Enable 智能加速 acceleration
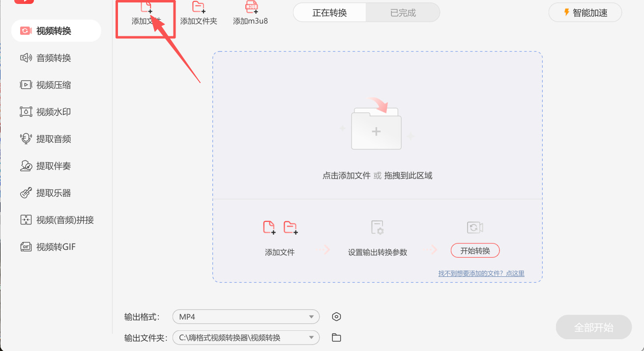This screenshot has height=351, width=644. click(585, 13)
